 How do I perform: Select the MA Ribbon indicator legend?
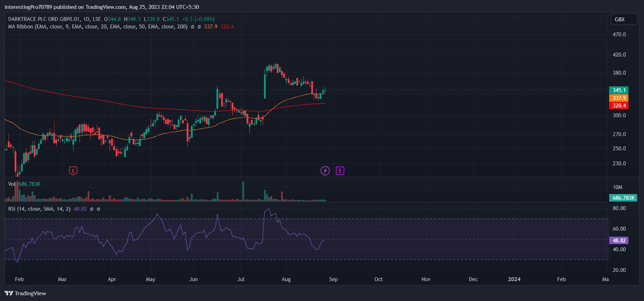[x=98, y=27]
